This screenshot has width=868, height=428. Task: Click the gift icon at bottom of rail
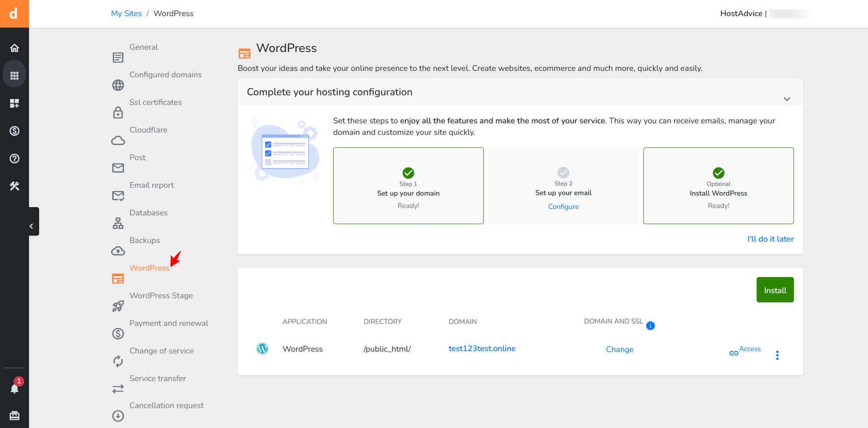click(x=14, y=416)
